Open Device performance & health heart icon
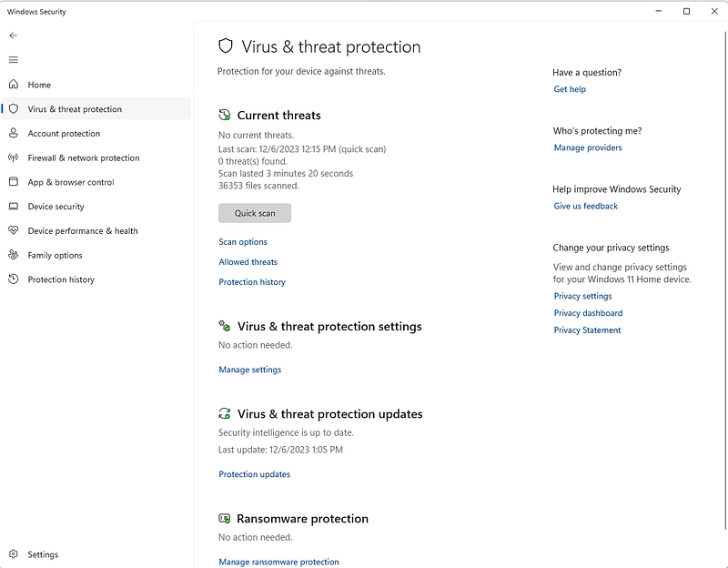This screenshot has width=728, height=568. pos(14,230)
